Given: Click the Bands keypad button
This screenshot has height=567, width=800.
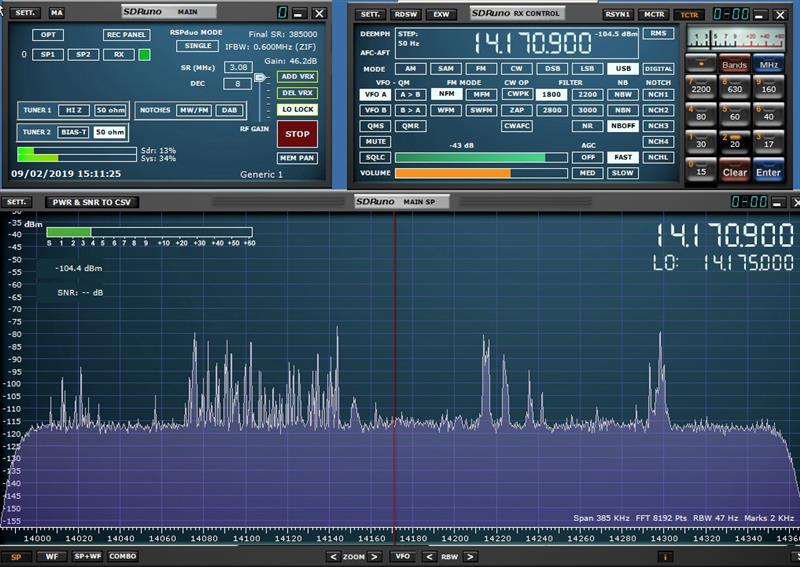Looking at the screenshot, I should point(735,63).
